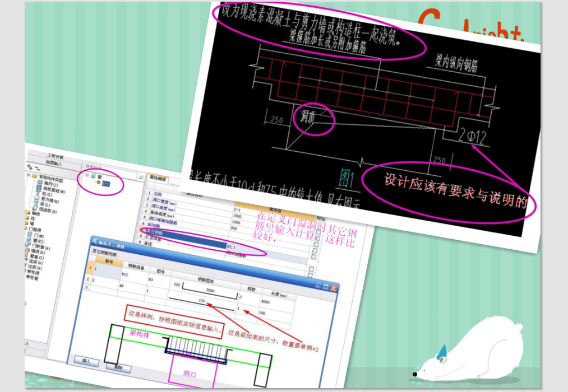
Task: Click the expand-all icon above the component tree
Action: pos(30,167)
